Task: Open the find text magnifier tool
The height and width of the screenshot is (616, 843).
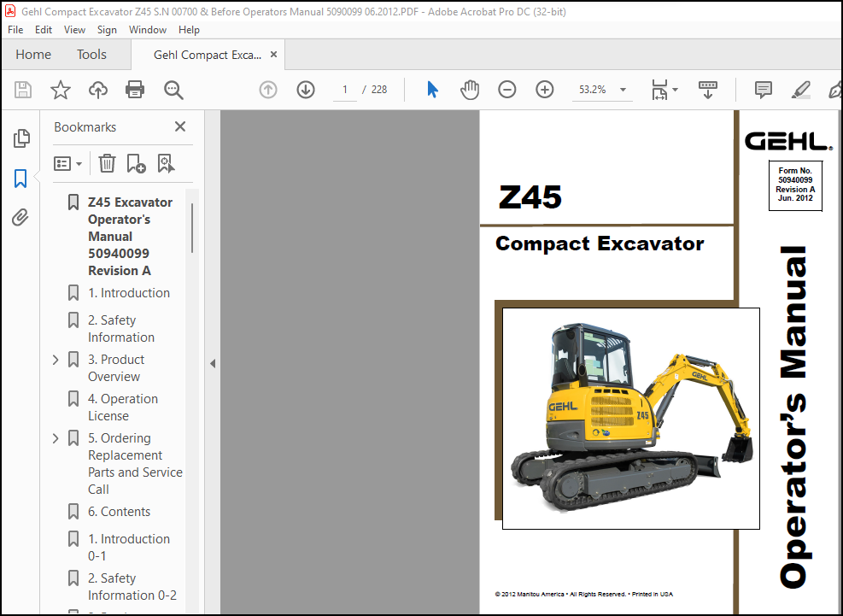Action: coord(173,90)
